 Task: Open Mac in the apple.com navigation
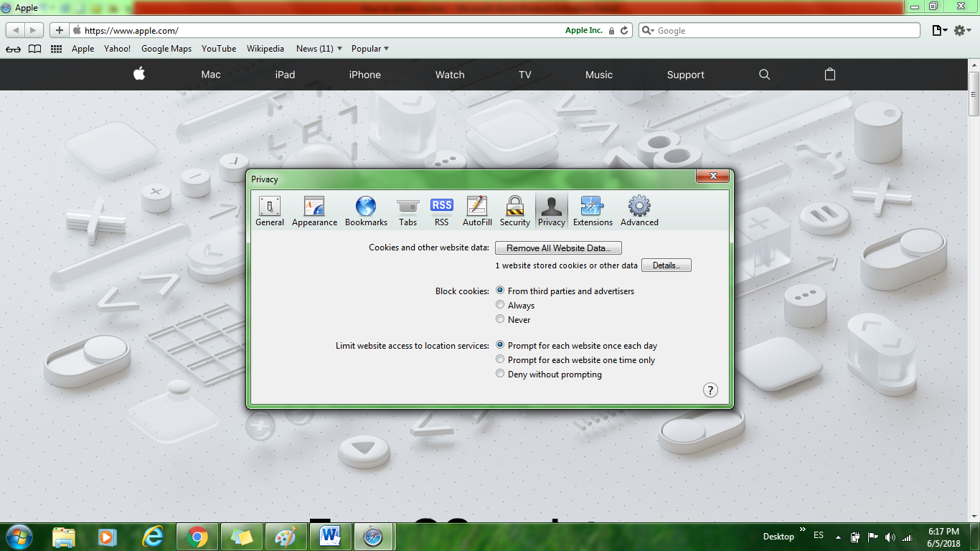point(211,75)
